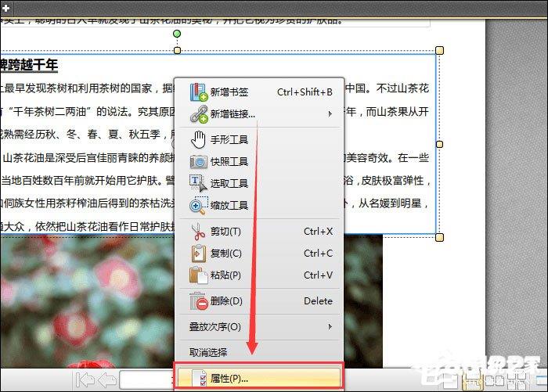Choose 新增书签 from the context menu
This screenshot has height=392, width=548.
click(x=259, y=92)
